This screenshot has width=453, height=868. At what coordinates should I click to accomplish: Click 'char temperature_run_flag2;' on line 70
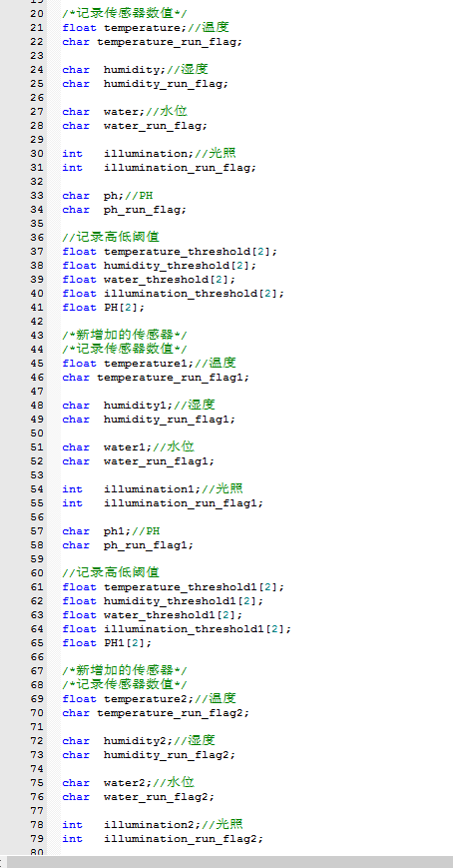156,713
